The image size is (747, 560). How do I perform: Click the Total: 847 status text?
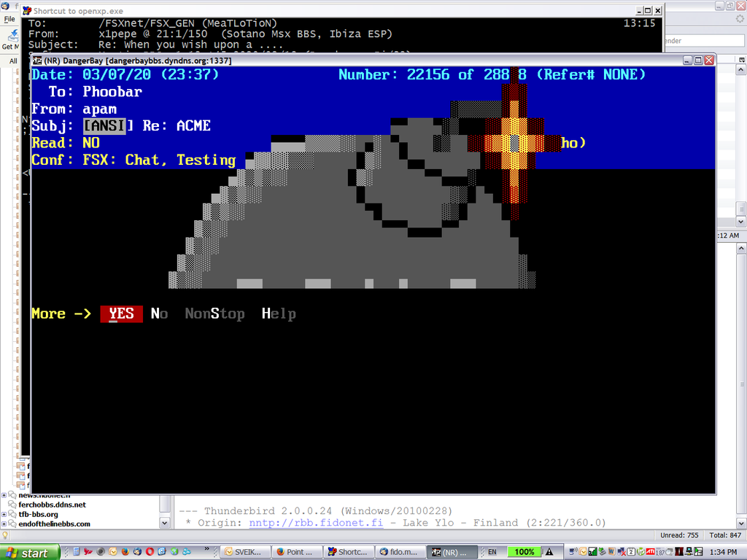(725, 535)
